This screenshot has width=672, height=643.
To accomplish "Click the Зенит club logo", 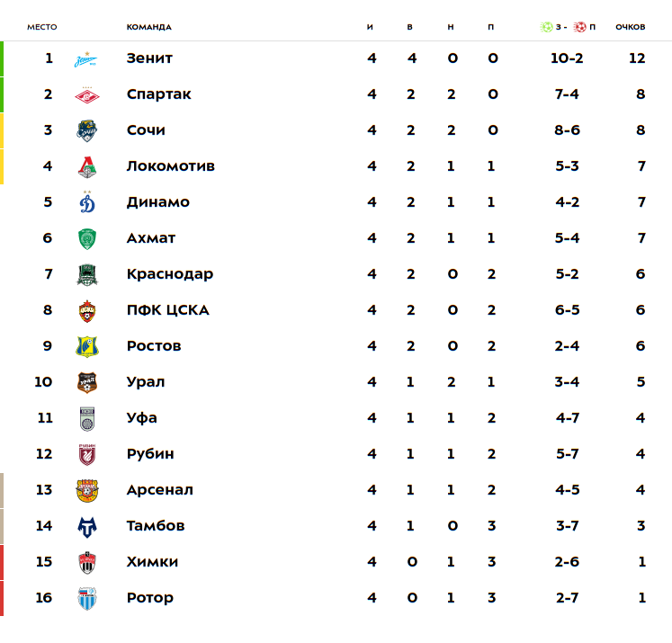I will (x=87, y=59).
